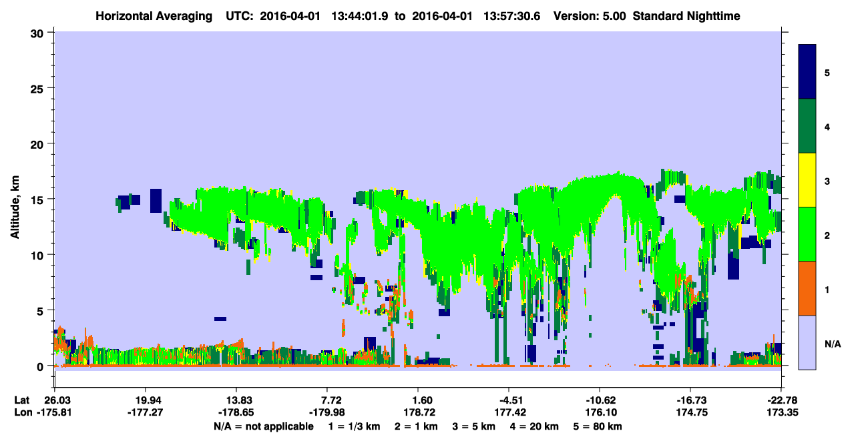The image size is (868, 445).
Task: Click the '5 = 80 km' legend entry
Action: [x=599, y=426]
